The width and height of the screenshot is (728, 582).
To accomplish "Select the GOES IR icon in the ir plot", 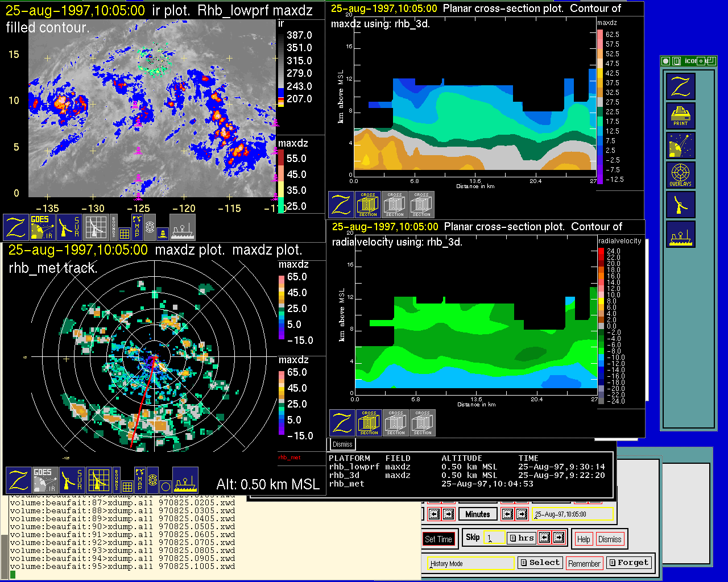I will pyautogui.click(x=43, y=227).
